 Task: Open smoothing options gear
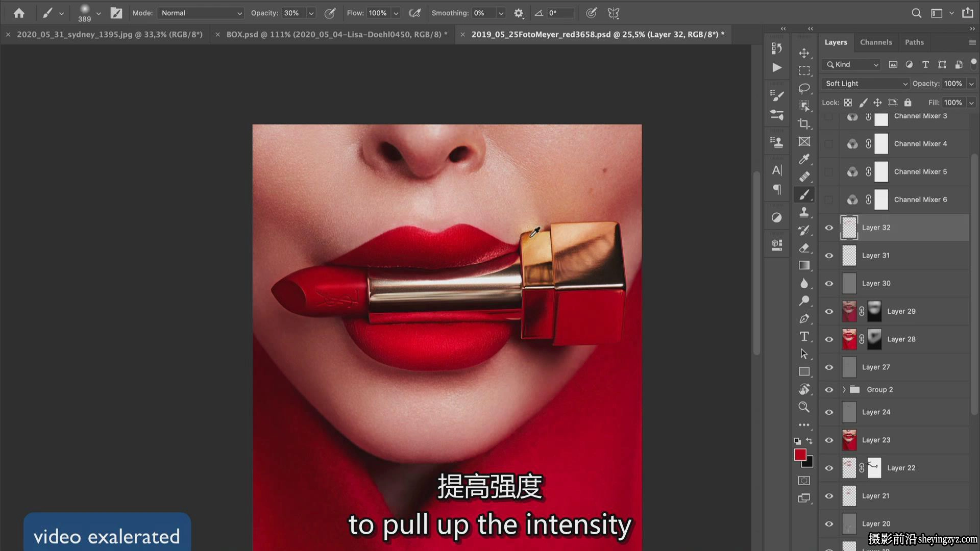(x=519, y=13)
